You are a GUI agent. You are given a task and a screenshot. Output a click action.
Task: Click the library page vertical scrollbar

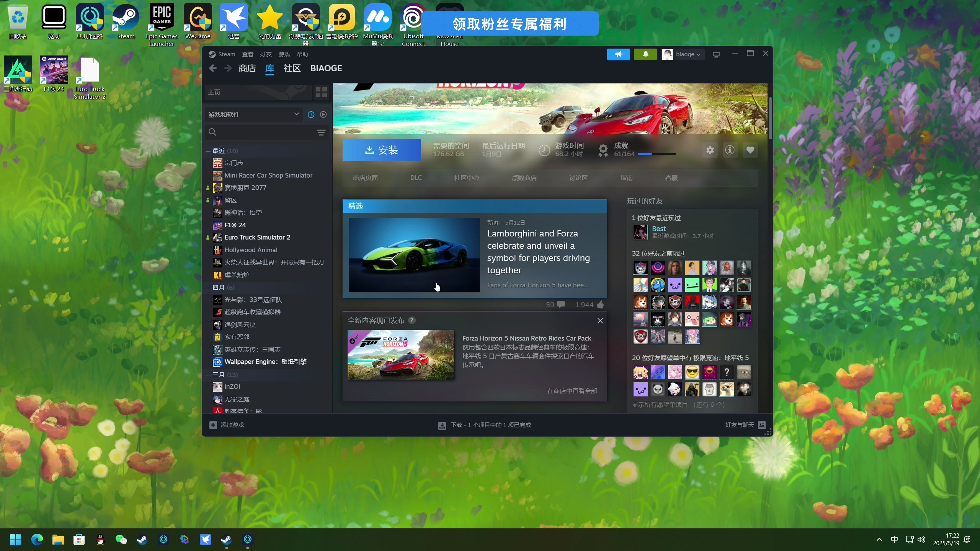[770, 119]
